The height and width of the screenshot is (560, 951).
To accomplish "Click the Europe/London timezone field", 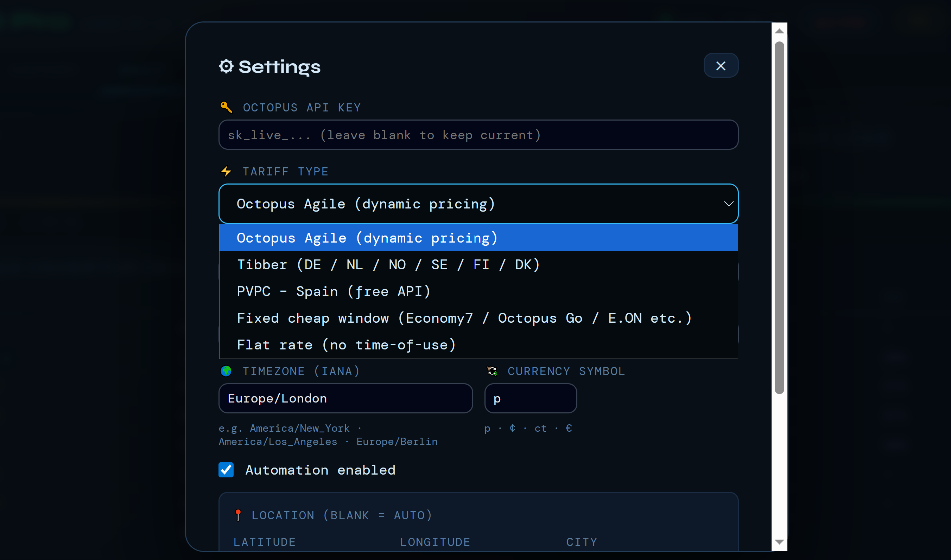I will tap(345, 399).
